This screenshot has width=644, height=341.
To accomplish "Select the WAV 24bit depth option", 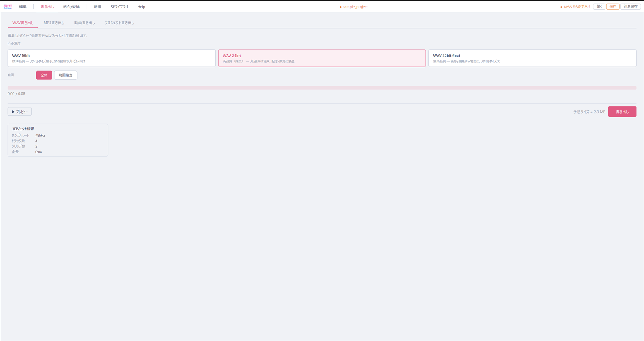I will 322,58.
